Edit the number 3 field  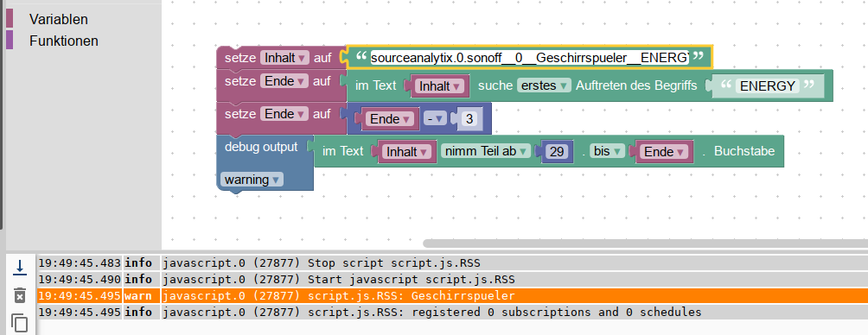click(469, 119)
